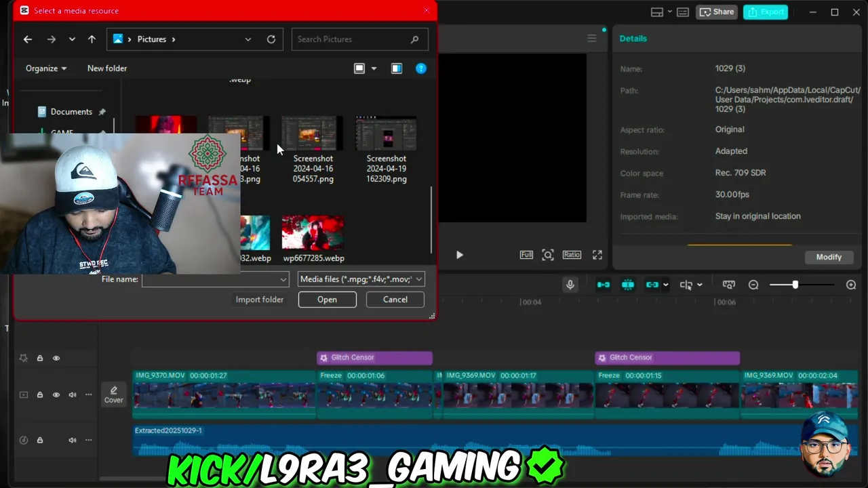Lock the audio track

pos(40,440)
